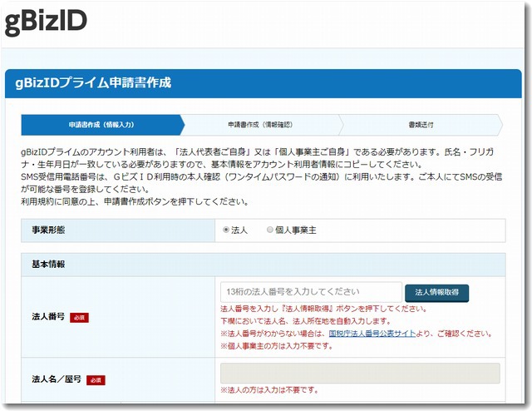Open the 国税庁法人番号公表サイト link

pyautogui.click(x=372, y=334)
